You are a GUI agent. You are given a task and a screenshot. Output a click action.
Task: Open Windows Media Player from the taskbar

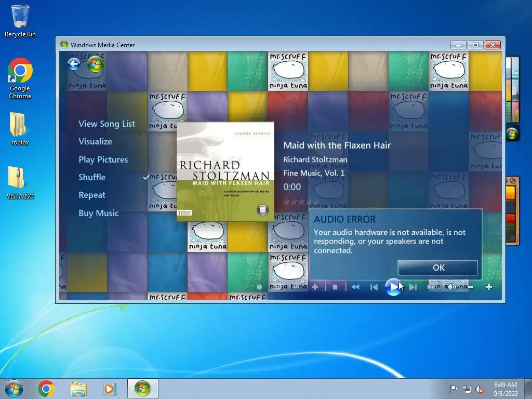pyautogui.click(x=110, y=389)
